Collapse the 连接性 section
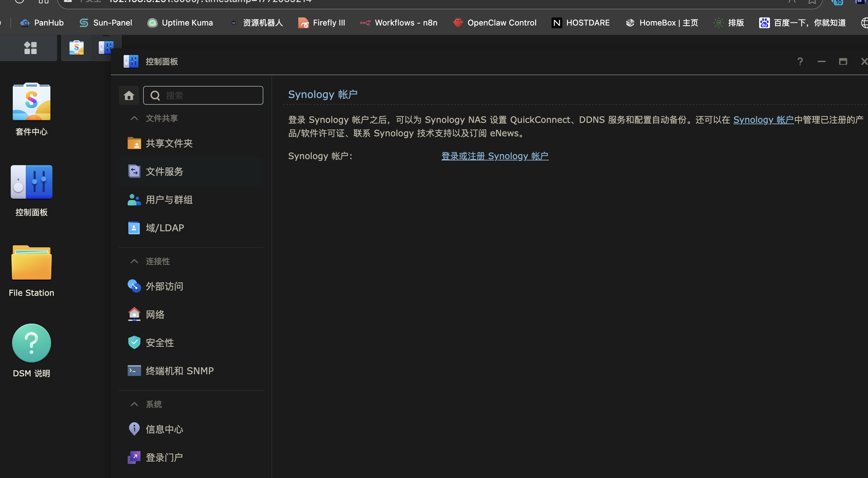Image resolution: width=868 pixels, height=478 pixels. (134, 261)
